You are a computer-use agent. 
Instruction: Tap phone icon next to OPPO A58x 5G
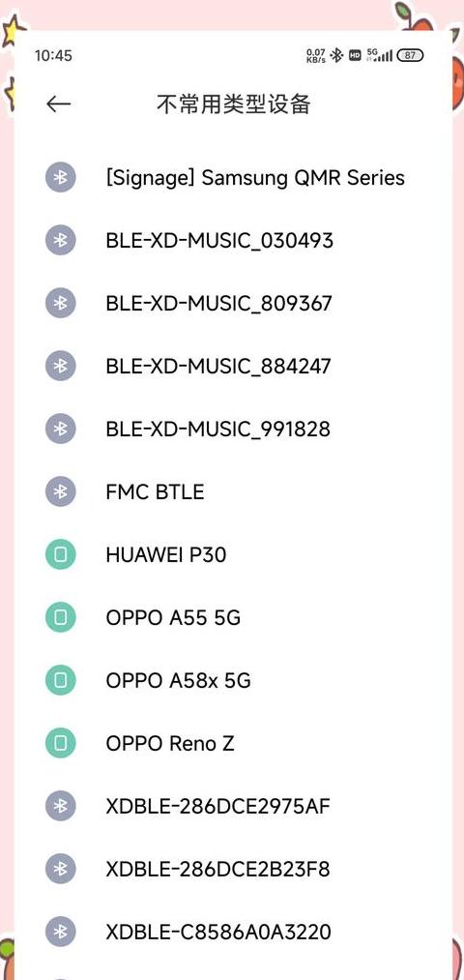tap(61, 680)
